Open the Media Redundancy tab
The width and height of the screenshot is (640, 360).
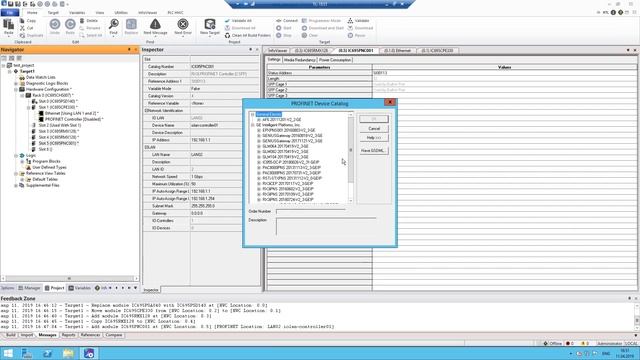point(300,60)
